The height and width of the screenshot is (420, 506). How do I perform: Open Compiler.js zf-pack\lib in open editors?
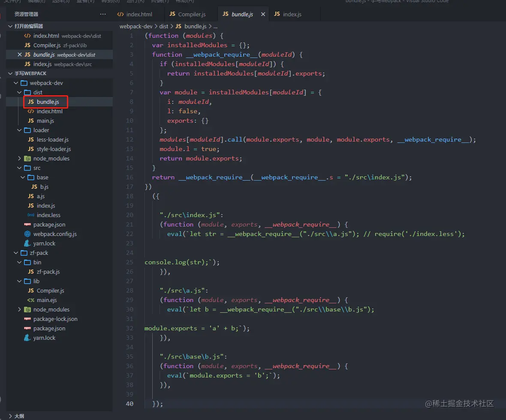[x=59, y=45]
